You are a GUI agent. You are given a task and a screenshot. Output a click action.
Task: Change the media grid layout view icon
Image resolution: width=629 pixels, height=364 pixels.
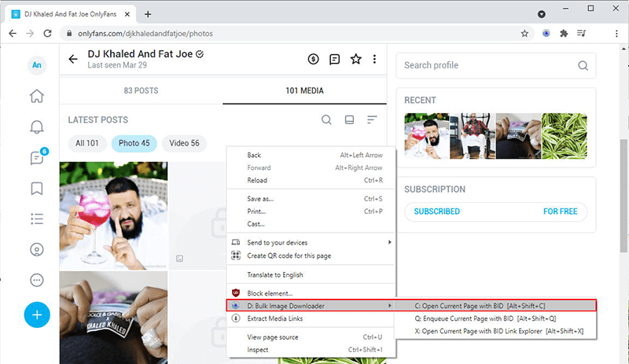[349, 119]
